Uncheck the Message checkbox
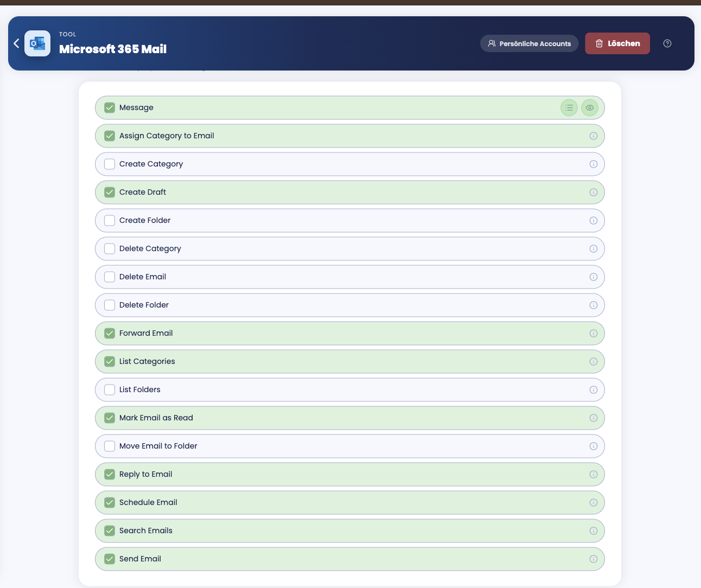Screen dimensions: 701x588 coord(110,107)
